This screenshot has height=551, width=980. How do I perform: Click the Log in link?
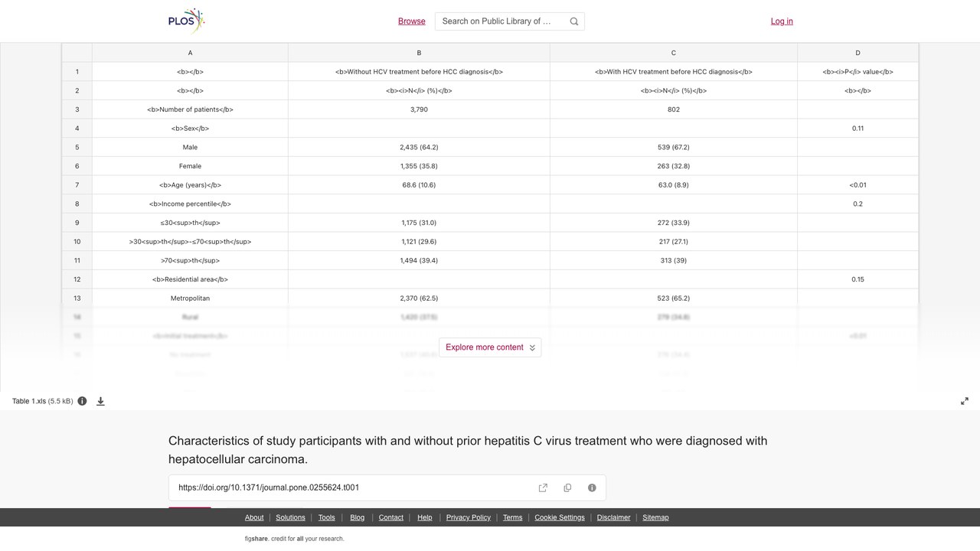click(x=782, y=21)
